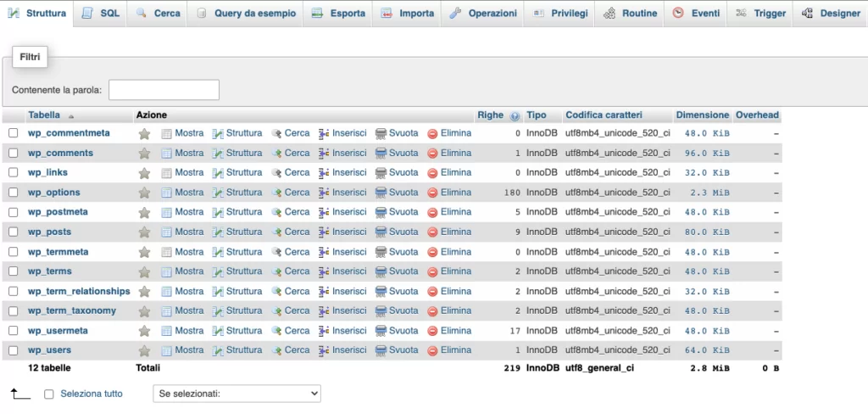Click the Struttura icon in wp_users row
Viewport: 868px width, 414px height.
[x=218, y=350]
